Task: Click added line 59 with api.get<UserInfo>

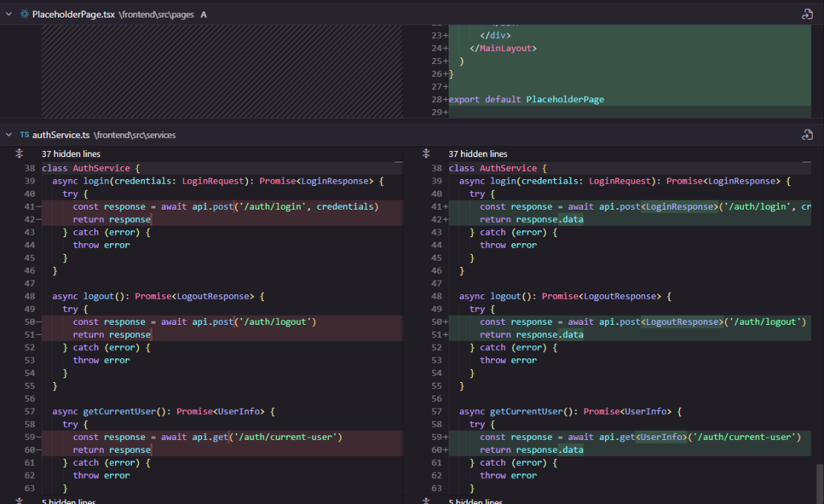Action: coord(629,437)
